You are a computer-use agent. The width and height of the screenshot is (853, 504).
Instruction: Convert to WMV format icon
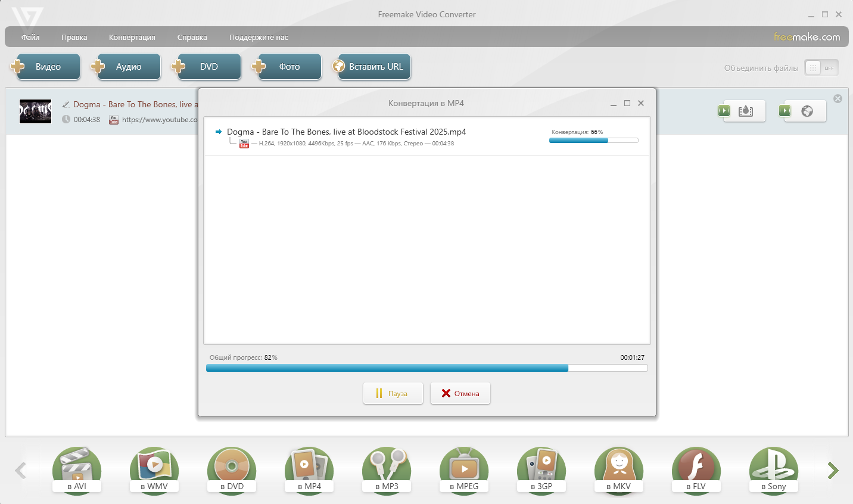point(154,470)
